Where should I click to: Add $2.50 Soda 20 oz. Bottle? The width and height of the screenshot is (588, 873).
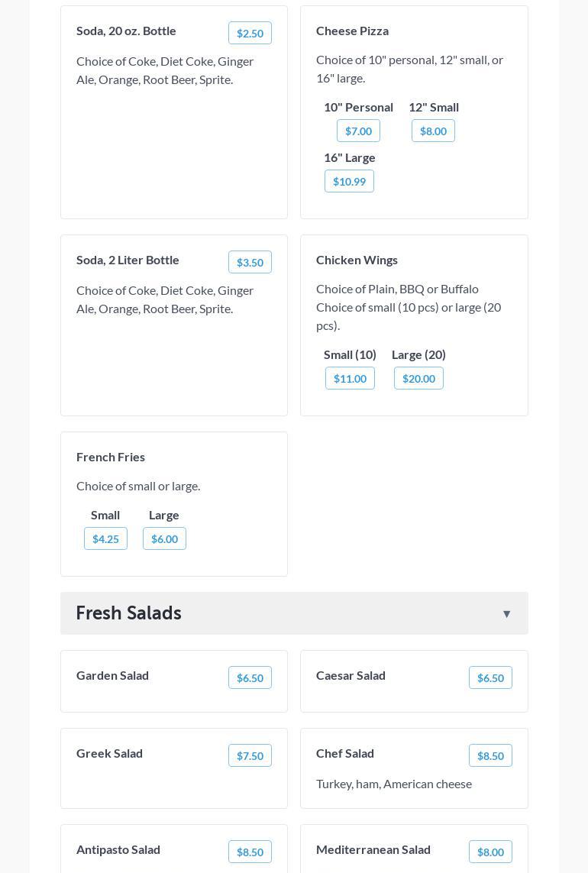(250, 33)
